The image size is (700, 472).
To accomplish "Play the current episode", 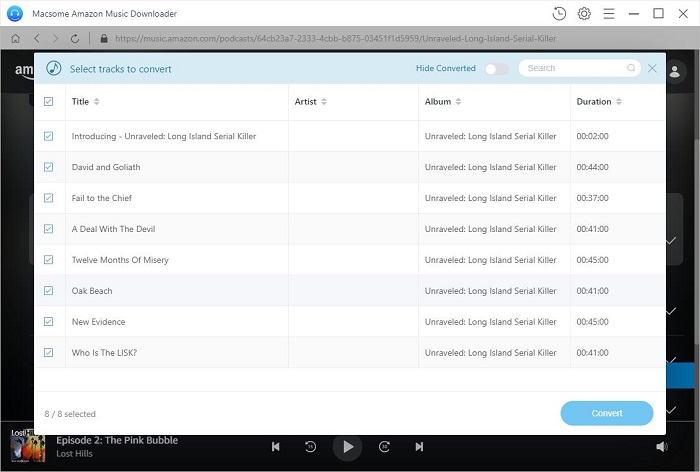I will click(x=347, y=447).
